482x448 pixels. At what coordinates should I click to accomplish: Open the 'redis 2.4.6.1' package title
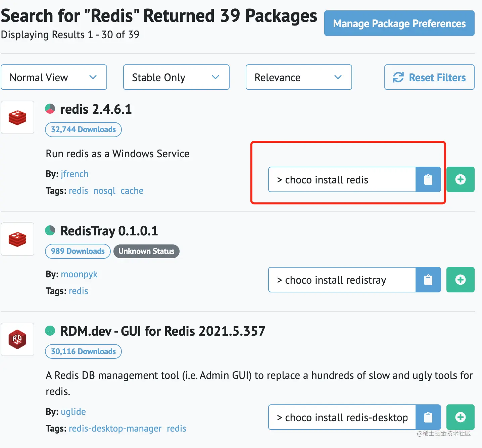pyautogui.click(x=96, y=109)
